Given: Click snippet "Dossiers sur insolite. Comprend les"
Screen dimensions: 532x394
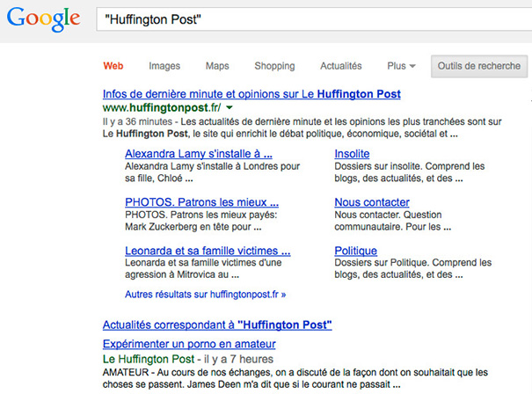Looking at the screenshot, I should (410, 166).
